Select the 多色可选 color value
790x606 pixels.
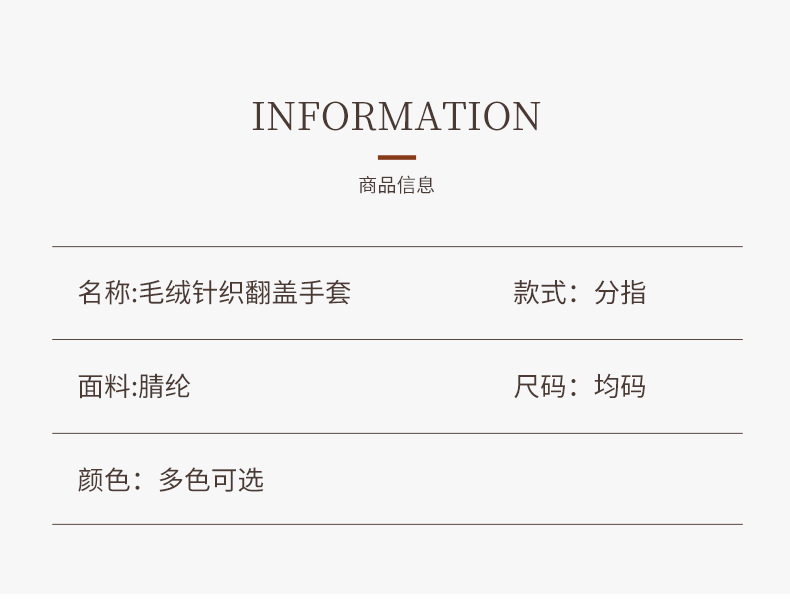[211, 480]
